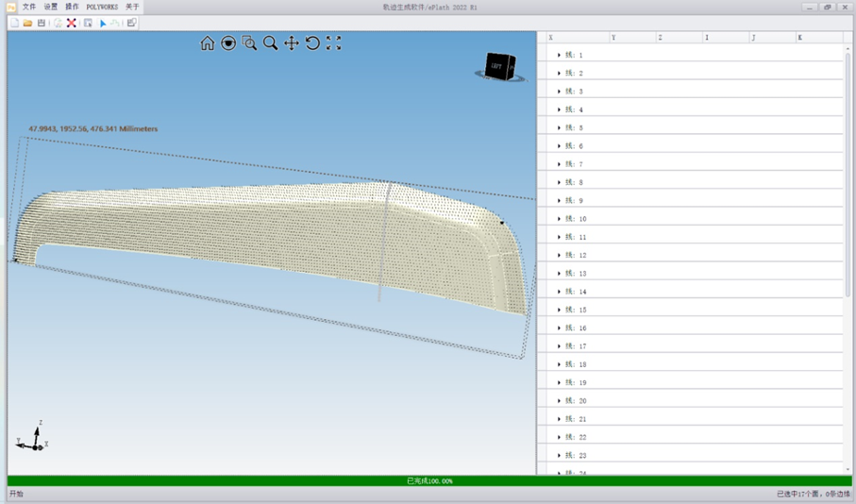Click the rotate view icon
The width and height of the screenshot is (856, 504).
(x=312, y=43)
